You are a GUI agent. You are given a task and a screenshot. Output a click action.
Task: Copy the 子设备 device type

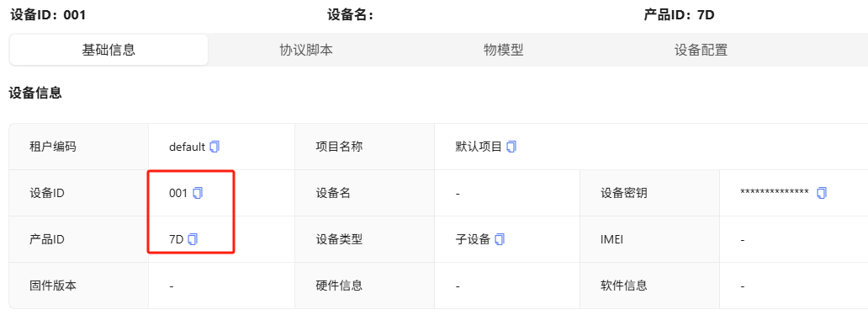tap(500, 239)
